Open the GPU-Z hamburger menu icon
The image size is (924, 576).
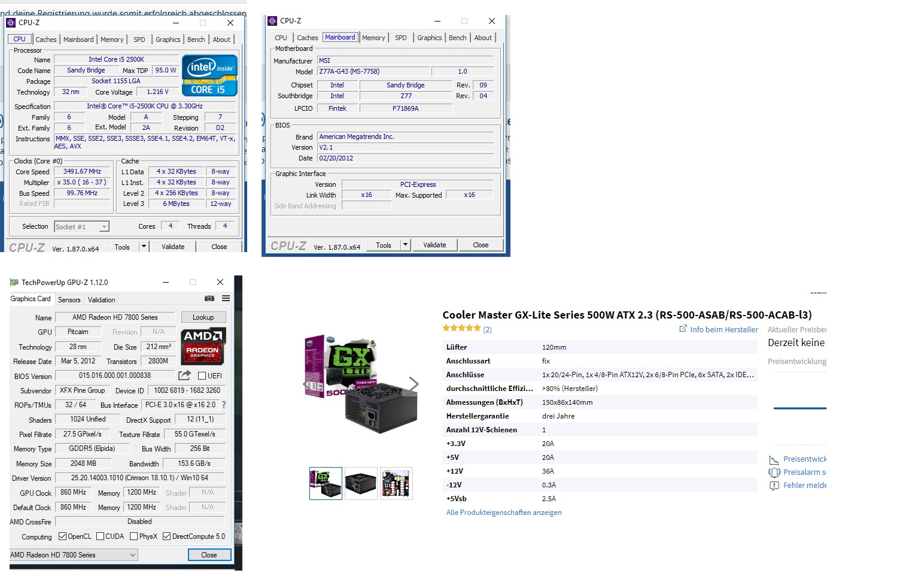(226, 298)
